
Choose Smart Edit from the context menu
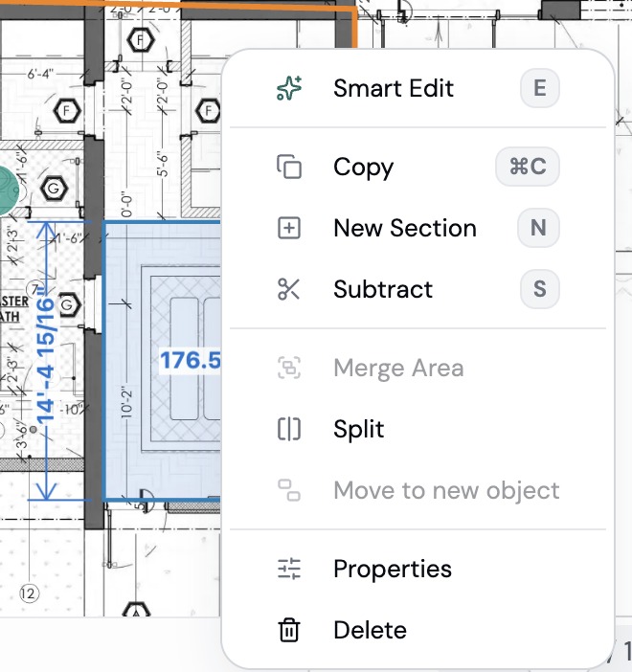click(x=418, y=88)
